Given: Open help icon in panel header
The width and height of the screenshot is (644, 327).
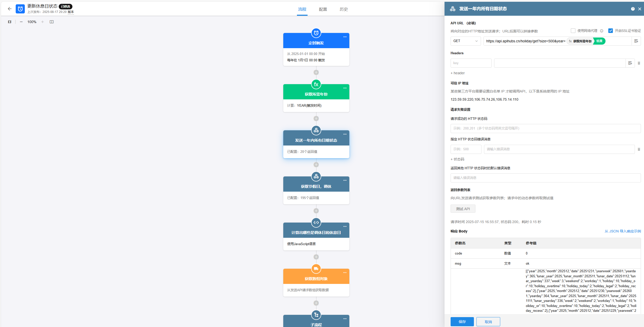Looking at the screenshot, I should pyautogui.click(x=633, y=9).
